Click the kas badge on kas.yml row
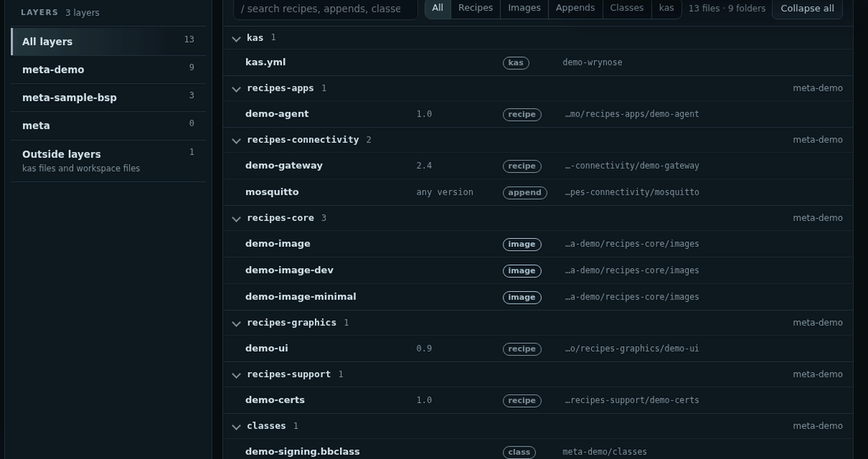The image size is (868, 459). pos(516,63)
